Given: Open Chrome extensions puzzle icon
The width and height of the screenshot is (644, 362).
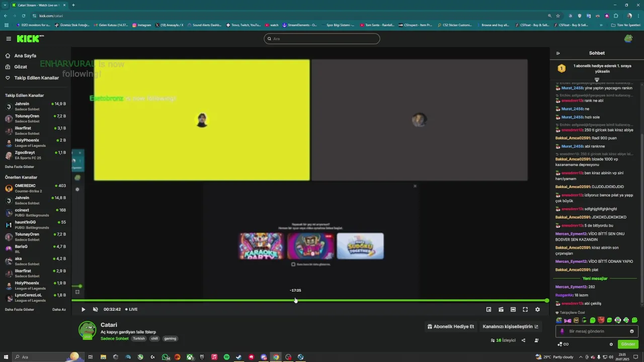Looking at the screenshot, I should click(x=616, y=16).
